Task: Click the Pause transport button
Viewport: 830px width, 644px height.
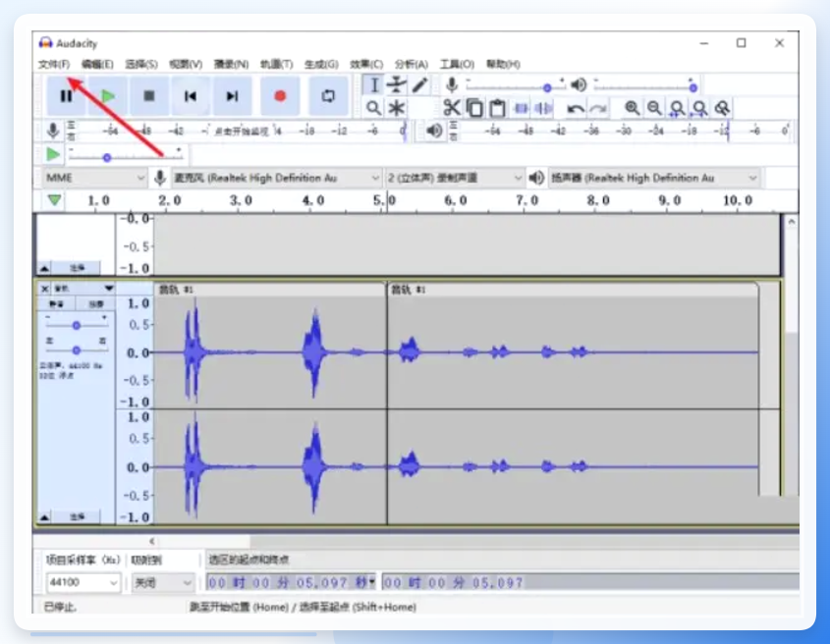Action: 66,96
